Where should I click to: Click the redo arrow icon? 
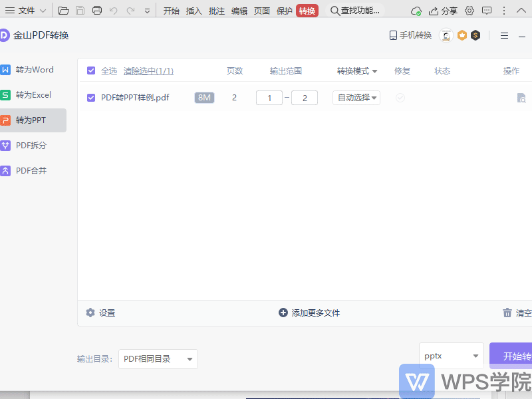click(130, 11)
